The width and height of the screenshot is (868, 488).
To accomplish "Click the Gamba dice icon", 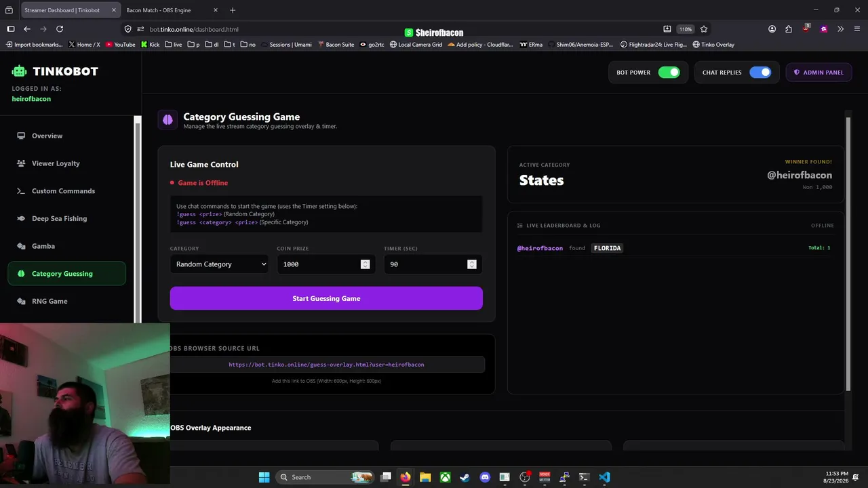I will (21, 246).
